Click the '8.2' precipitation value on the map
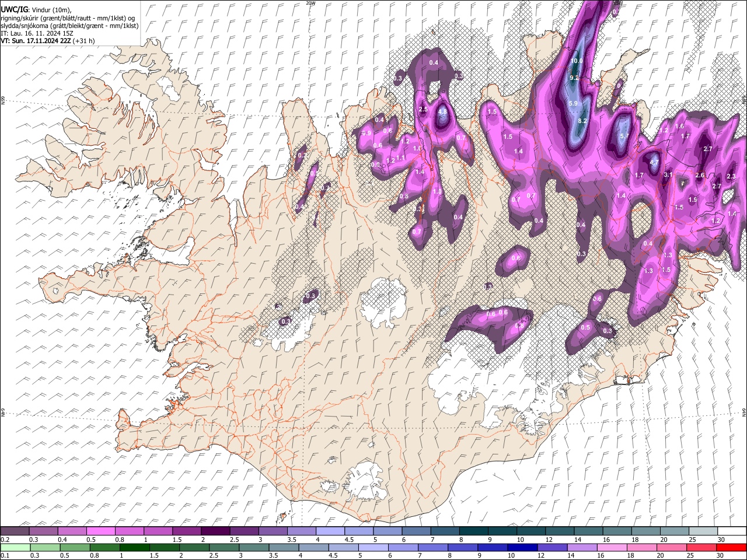 click(x=582, y=121)
